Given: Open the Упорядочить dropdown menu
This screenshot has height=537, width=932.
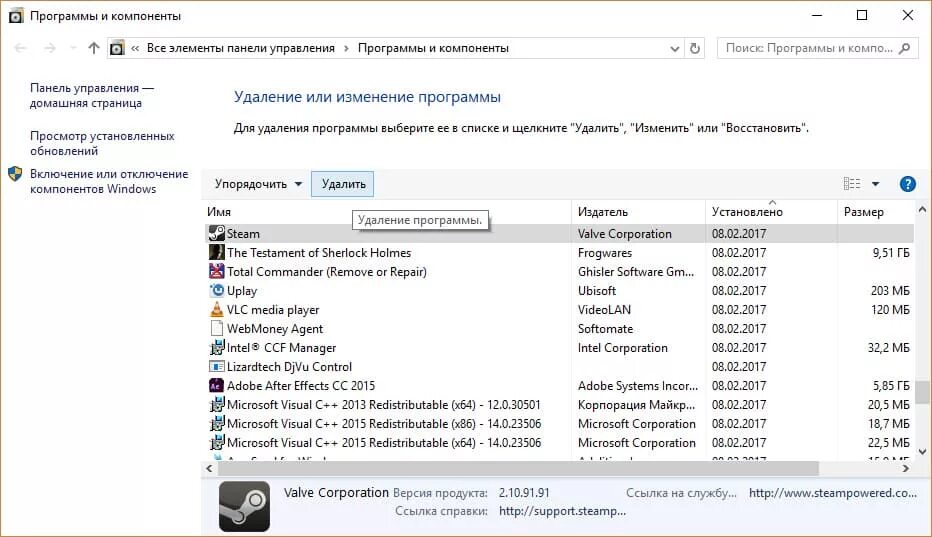Looking at the screenshot, I should click(259, 184).
